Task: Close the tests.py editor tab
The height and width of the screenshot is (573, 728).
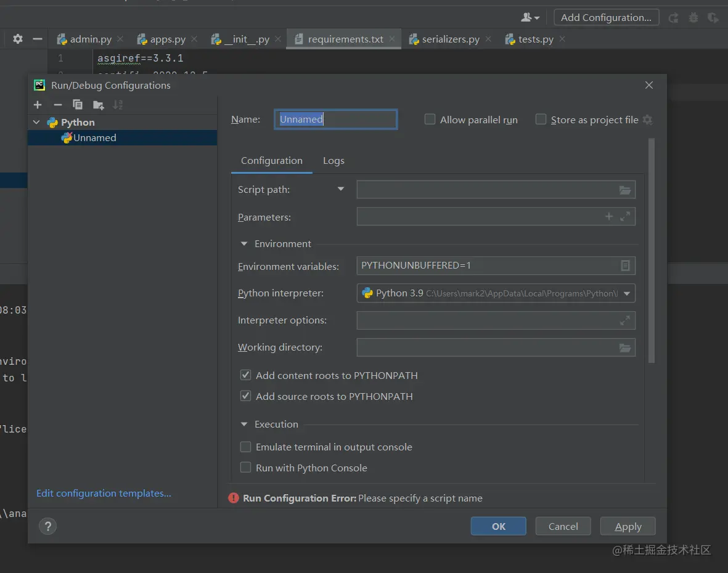Action: pos(562,39)
